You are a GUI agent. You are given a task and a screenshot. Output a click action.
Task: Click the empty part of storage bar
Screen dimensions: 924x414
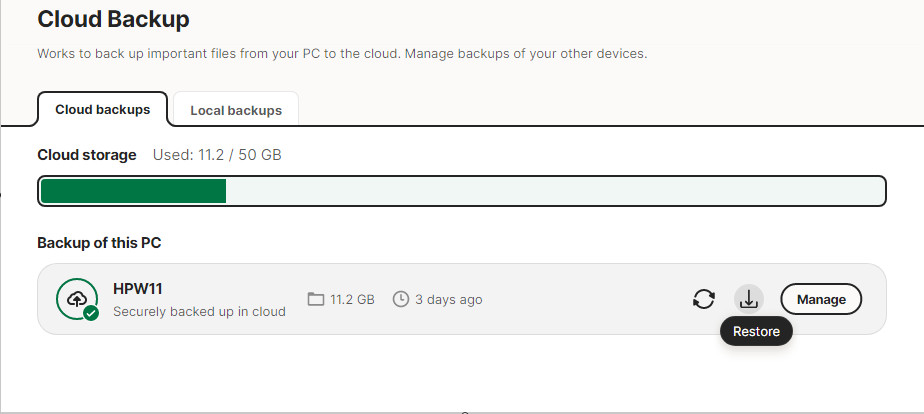click(x=555, y=191)
